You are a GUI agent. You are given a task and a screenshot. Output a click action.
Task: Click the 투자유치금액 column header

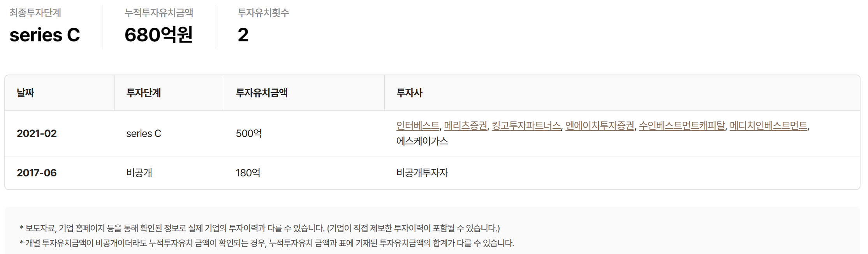click(x=261, y=93)
